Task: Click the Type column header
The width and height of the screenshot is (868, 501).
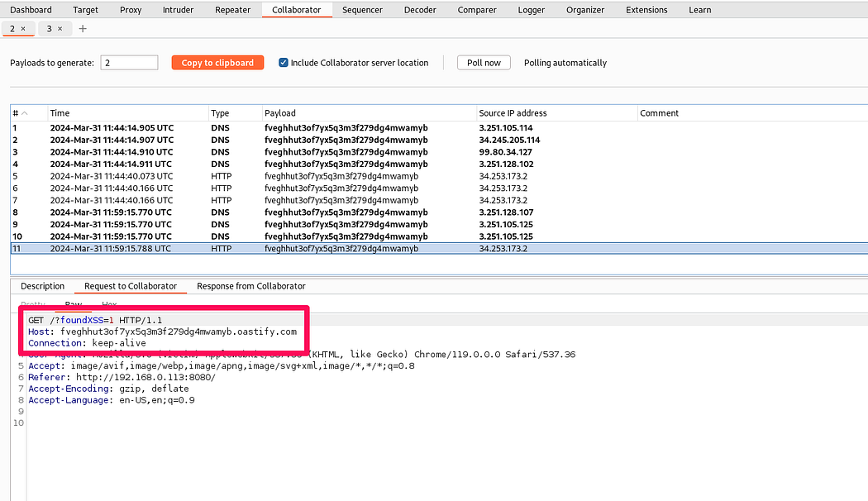Action: point(220,113)
